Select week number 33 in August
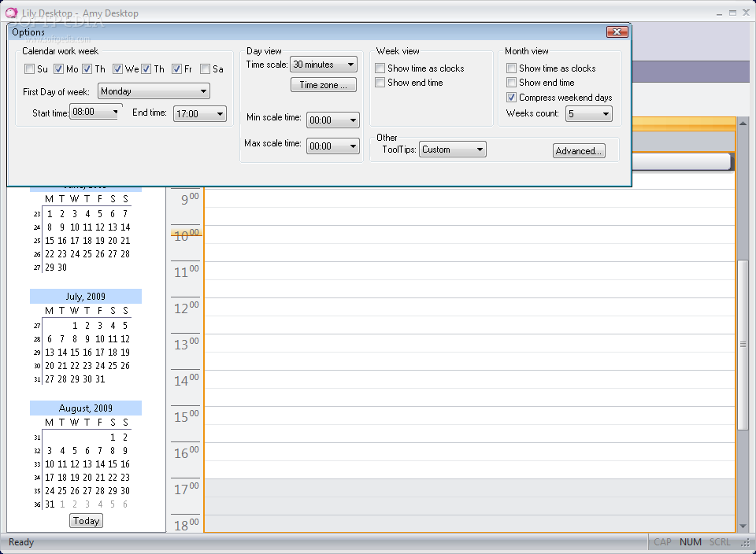 click(x=37, y=464)
